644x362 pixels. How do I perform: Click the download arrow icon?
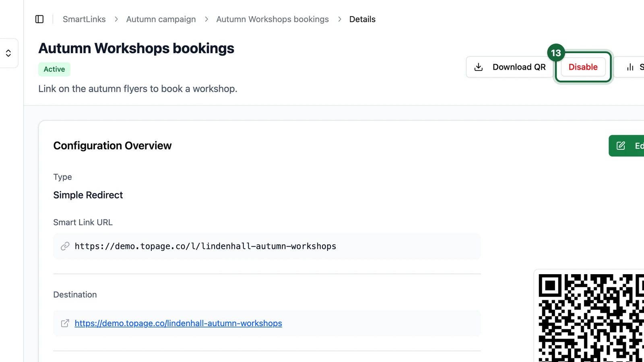coord(479,67)
